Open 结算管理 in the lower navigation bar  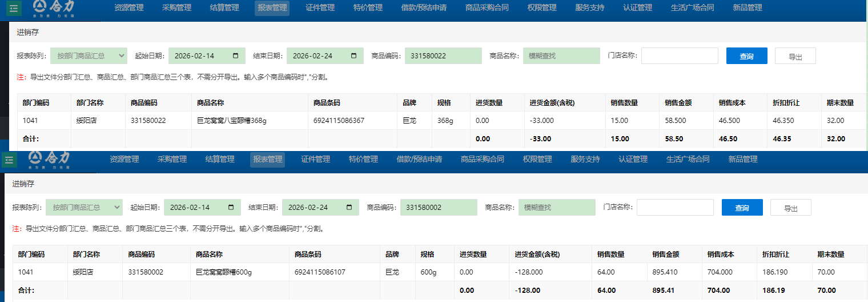coord(220,160)
